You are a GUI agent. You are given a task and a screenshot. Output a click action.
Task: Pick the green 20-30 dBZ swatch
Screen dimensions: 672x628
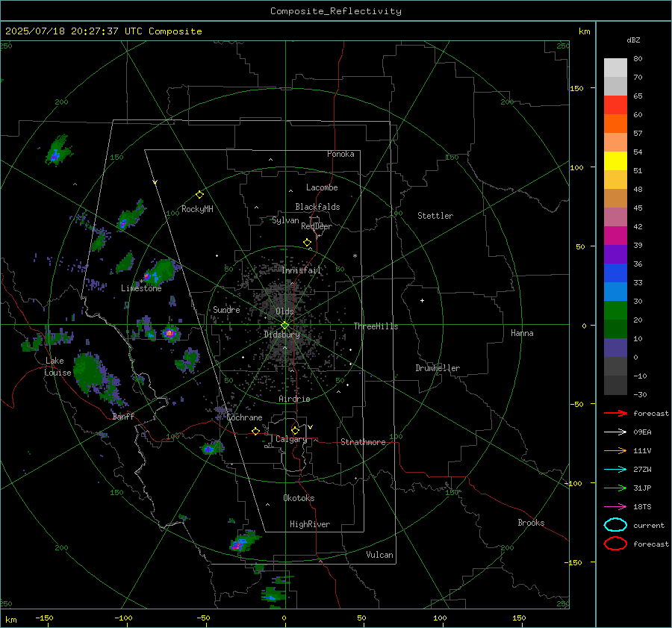click(x=615, y=311)
